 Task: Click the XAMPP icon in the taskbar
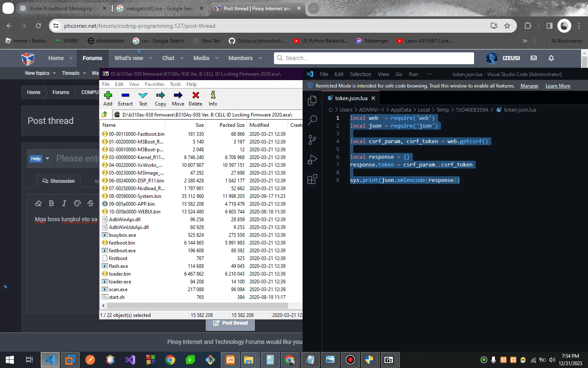[230, 360]
